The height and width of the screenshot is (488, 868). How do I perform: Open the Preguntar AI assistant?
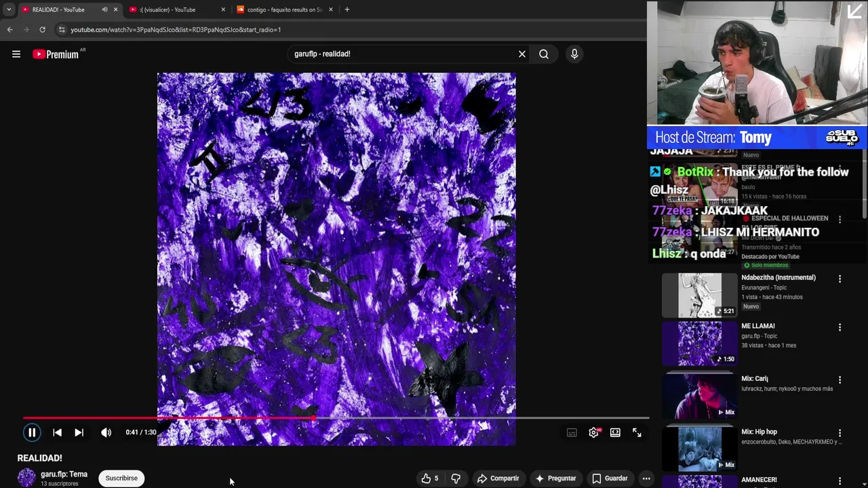pyautogui.click(x=555, y=479)
